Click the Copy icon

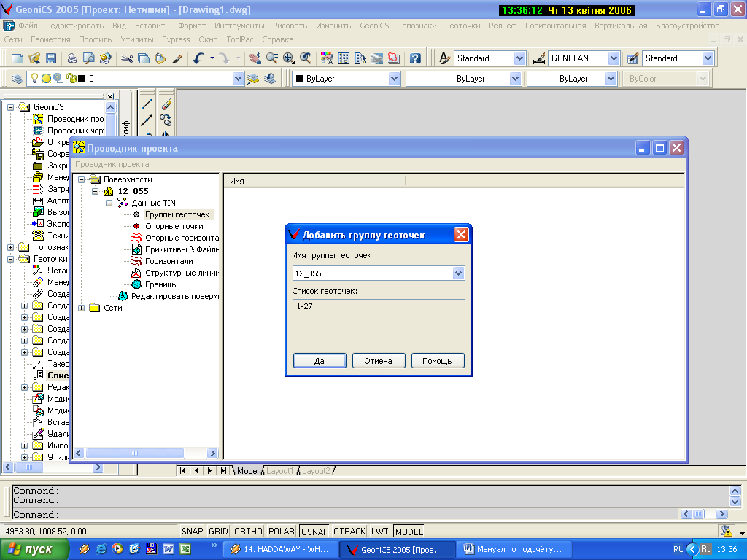click(x=144, y=58)
